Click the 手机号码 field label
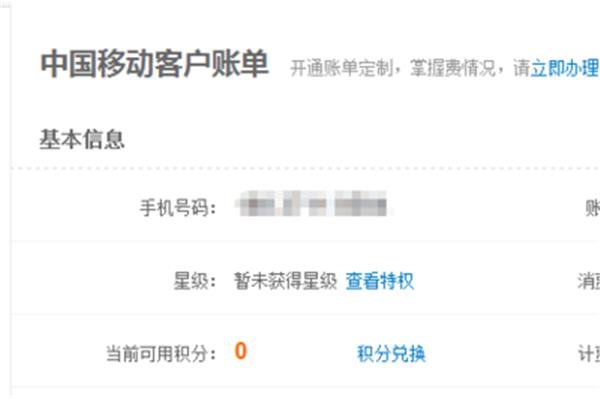Image resolution: width=600 pixels, height=400 pixels. coord(178,209)
